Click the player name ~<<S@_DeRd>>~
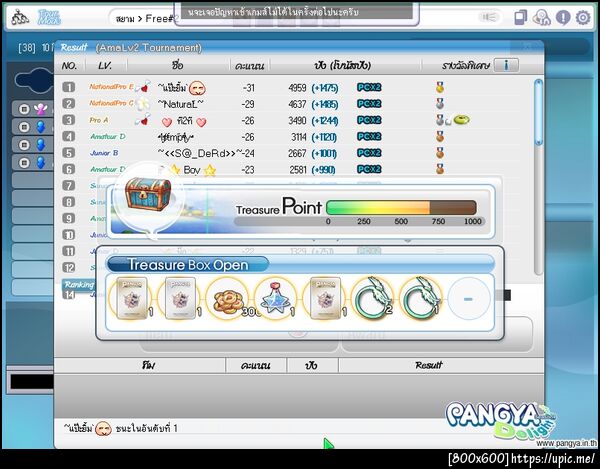Image resolution: width=600 pixels, height=469 pixels. [200, 153]
